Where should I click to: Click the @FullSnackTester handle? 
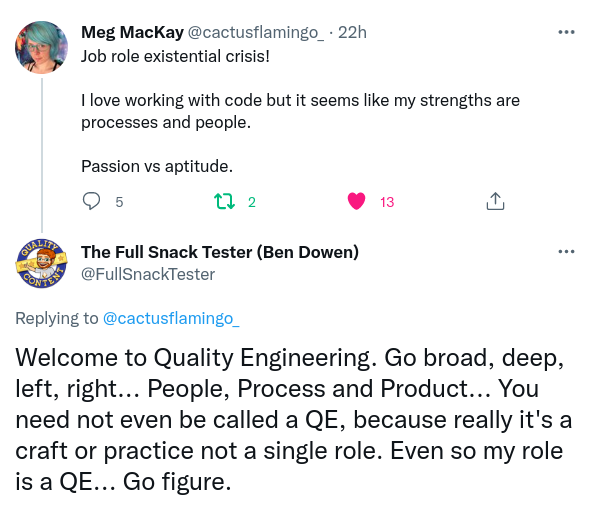tap(148, 274)
